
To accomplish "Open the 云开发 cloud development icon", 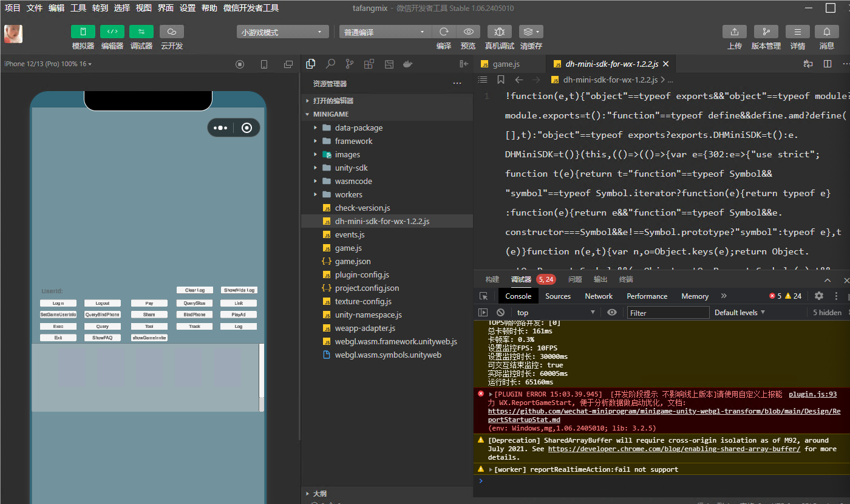I will (x=172, y=32).
